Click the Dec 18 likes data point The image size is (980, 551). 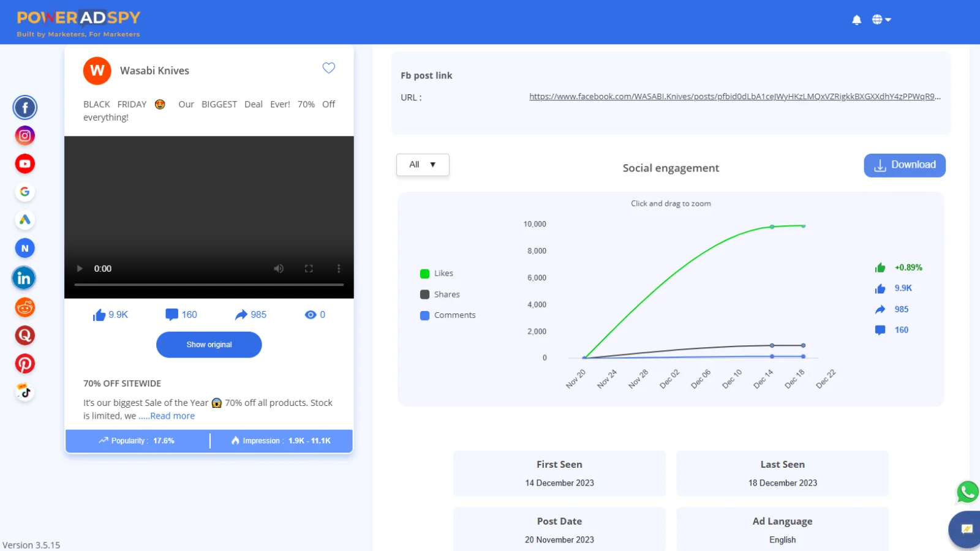coord(804,226)
